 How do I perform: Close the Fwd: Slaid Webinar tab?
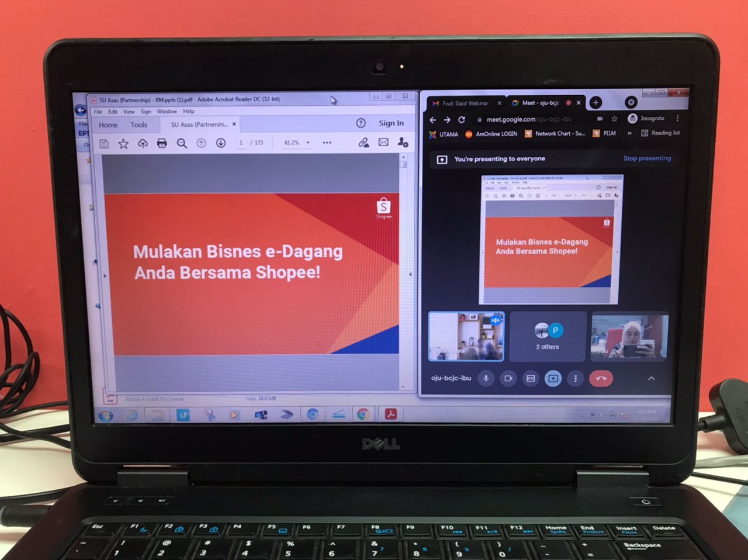pyautogui.click(x=499, y=103)
